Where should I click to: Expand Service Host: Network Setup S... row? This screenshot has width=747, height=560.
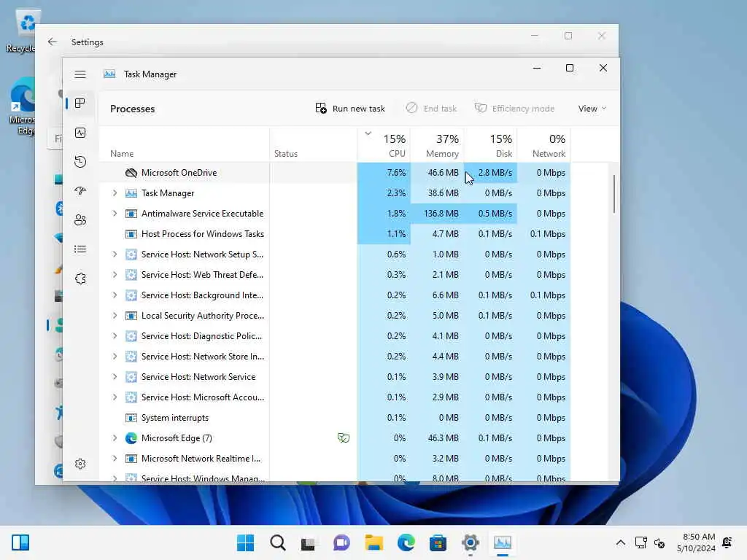115,254
